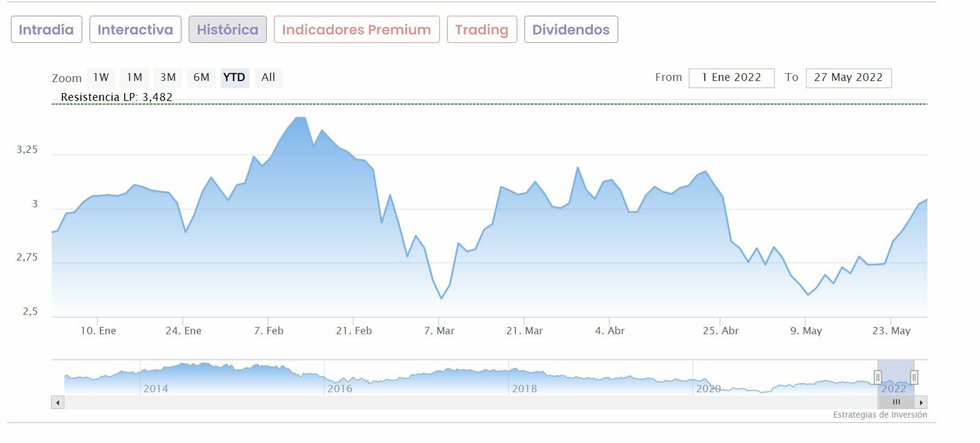The width and height of the screenshot is (980, 443).
Task: Click the From date field
Action: 731,78
